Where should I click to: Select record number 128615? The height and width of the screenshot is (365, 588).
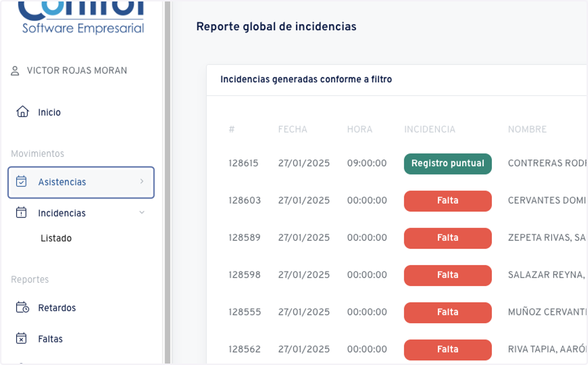tap(243, 163)
